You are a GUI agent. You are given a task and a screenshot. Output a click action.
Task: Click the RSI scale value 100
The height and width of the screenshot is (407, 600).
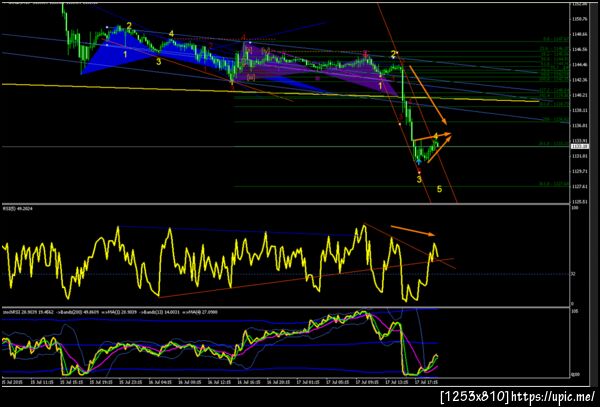click(x=574, y=208)
